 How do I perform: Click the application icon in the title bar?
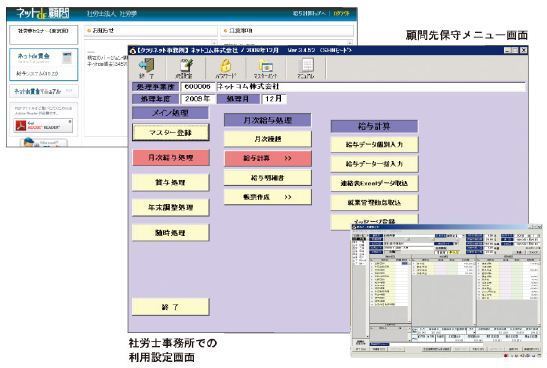[x=133, y=51]
